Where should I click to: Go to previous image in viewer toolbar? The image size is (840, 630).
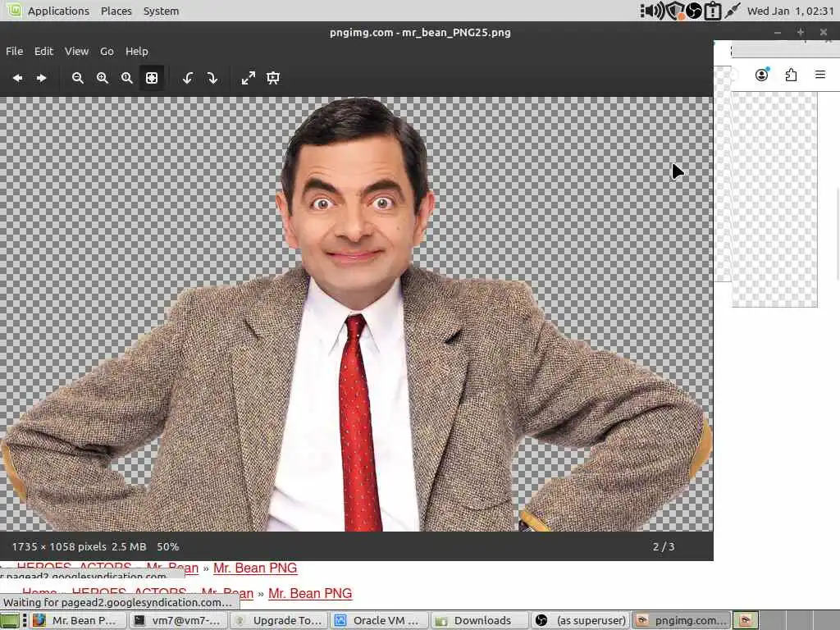pyautogui.click(x=17, y=78)
